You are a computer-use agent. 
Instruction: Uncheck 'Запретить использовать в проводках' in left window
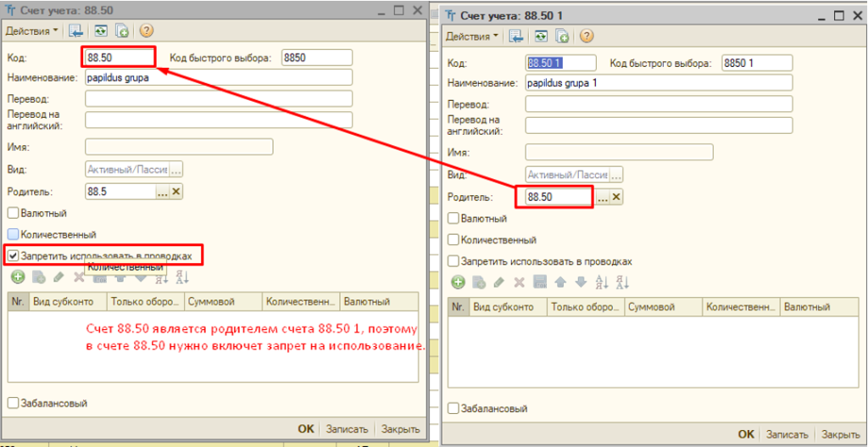point(13,255)
